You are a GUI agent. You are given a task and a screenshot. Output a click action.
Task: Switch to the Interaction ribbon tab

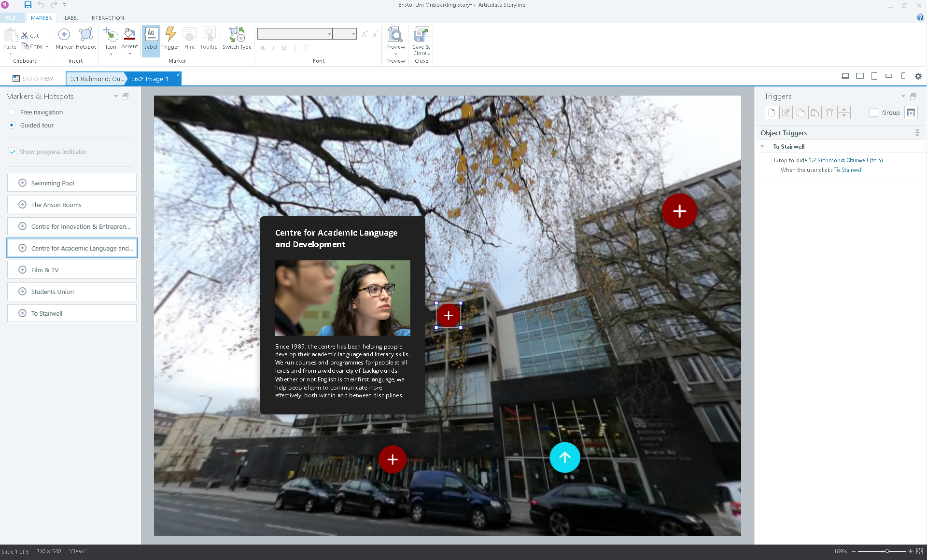107,18
